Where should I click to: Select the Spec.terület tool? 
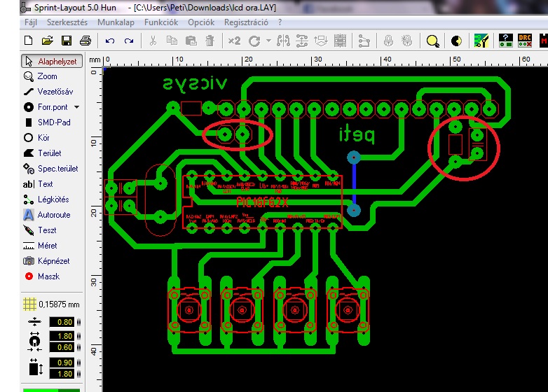point(52,169)
